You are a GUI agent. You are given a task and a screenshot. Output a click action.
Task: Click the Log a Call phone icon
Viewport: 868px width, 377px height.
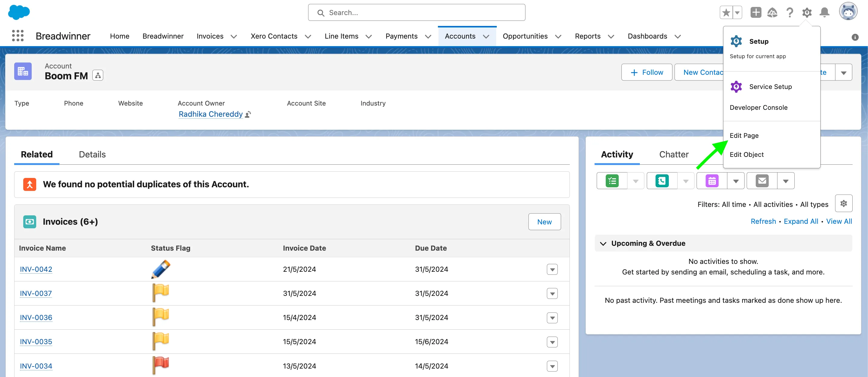662,181
